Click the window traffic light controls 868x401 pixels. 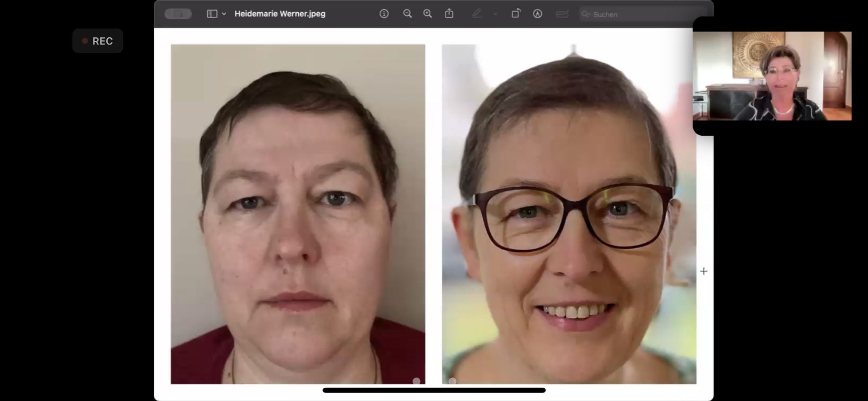tap(178, 14)
